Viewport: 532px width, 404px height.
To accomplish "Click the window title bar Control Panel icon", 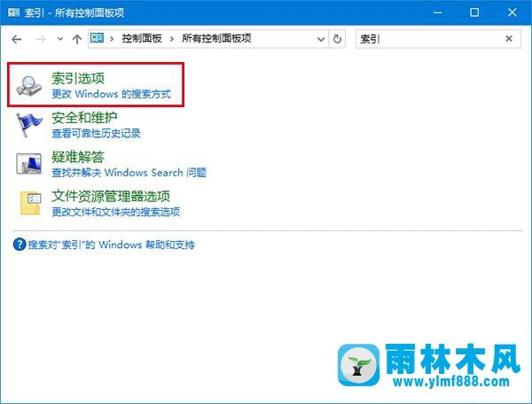I will 14,12.
